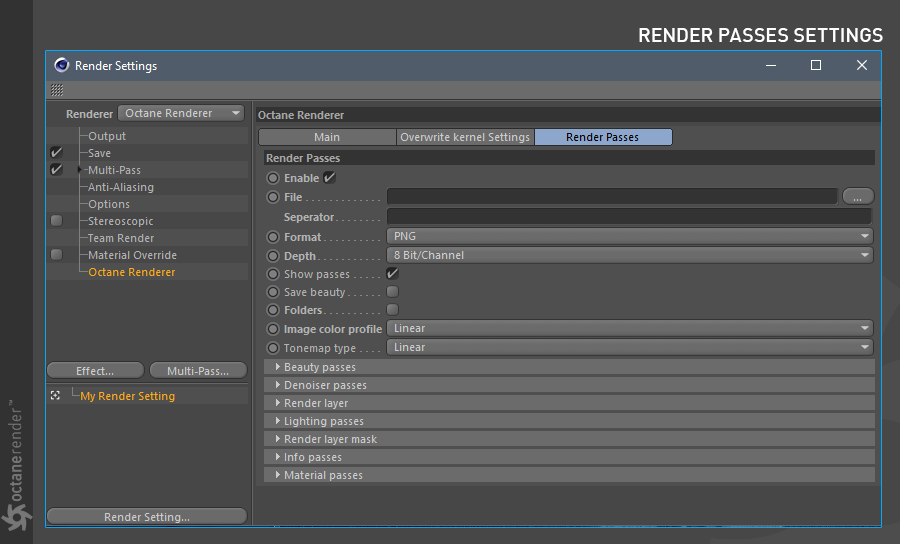Expand the Multi-Pass tree arrow

(79, 170)
